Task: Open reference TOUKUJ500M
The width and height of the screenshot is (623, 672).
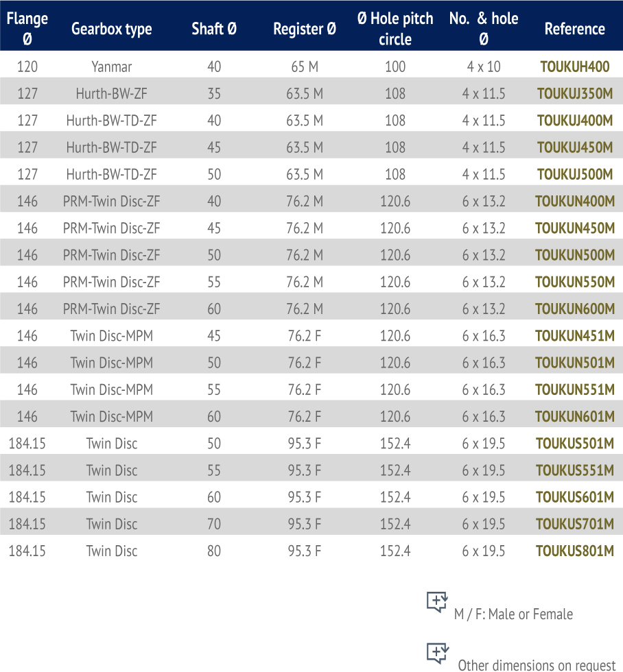Action: (x=574, y=174)
